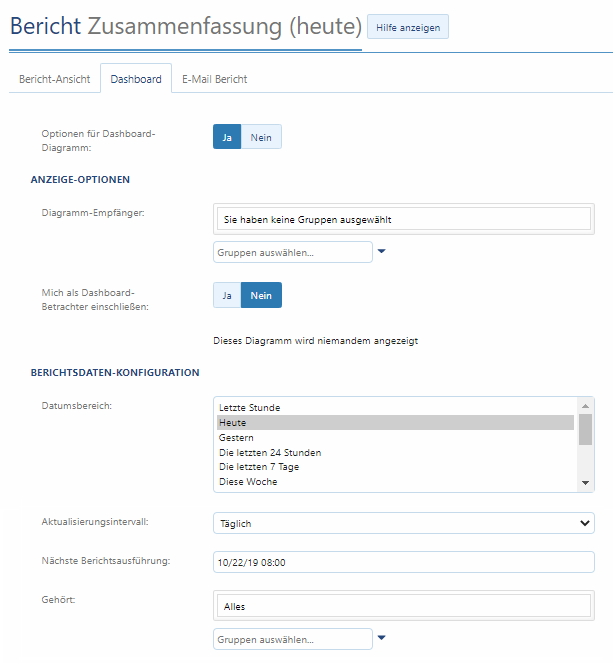The image size is (613, 664).
Task: Pick 'Letzte Stunde' from the date range list
Action: tap(249, 408)
